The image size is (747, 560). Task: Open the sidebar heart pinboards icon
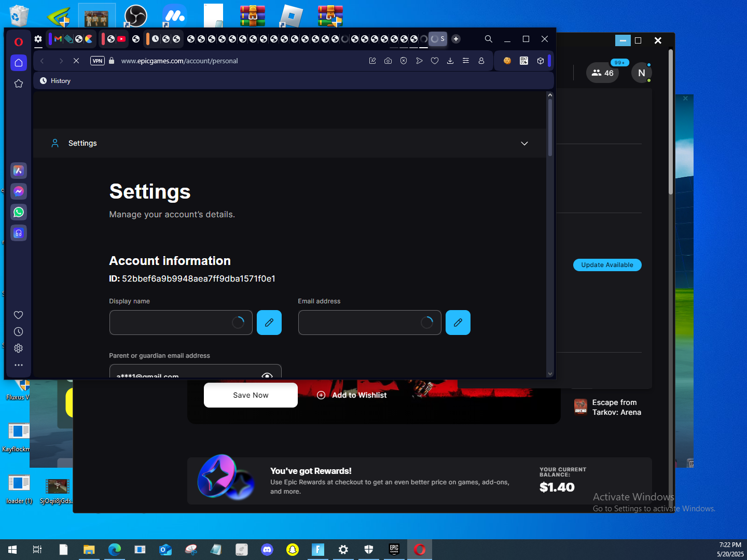click(x=19, y=315)
